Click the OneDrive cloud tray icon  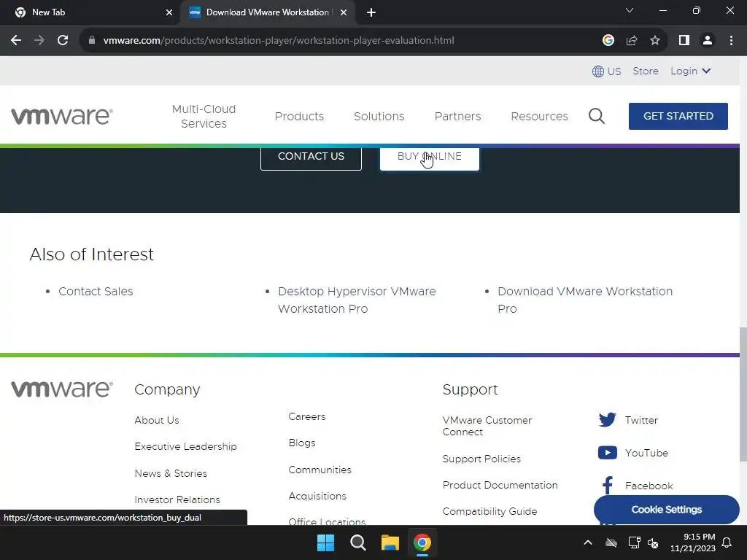[x=611, y=542]
